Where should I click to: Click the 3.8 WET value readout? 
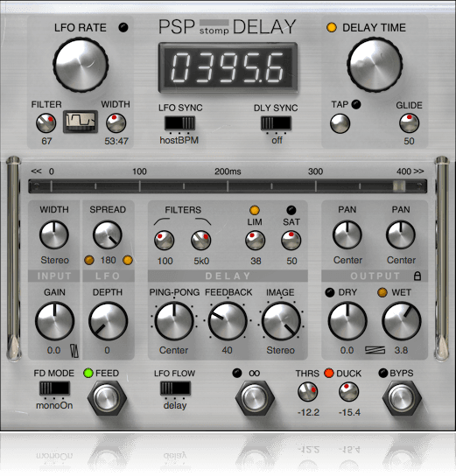[x=401, y=350]
